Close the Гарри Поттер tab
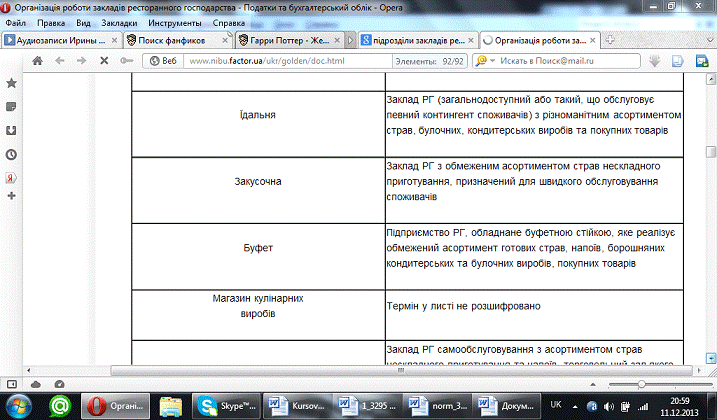 click(x=337, y=41)
